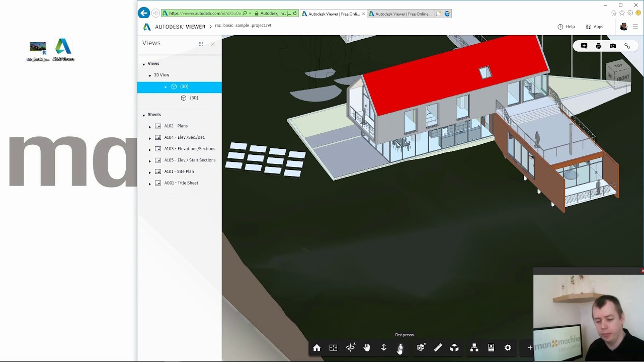Expand the A001 - Title Sheet node
This screenshot has height=362, width=644.
(149, 184)
